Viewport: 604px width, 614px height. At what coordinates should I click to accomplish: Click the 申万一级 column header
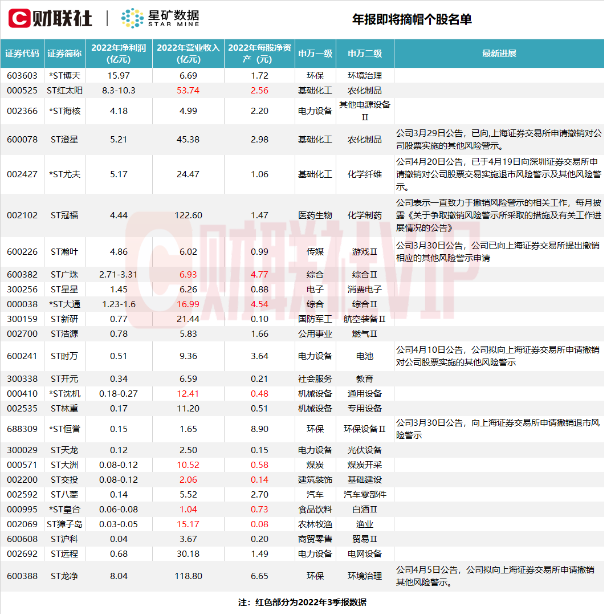click(x=315, y=54)
